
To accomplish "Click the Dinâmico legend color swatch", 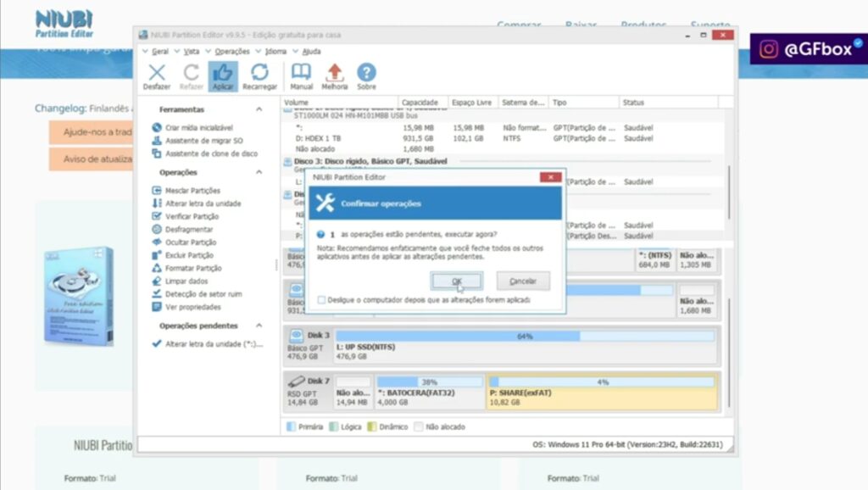I will tap(371, 427).
